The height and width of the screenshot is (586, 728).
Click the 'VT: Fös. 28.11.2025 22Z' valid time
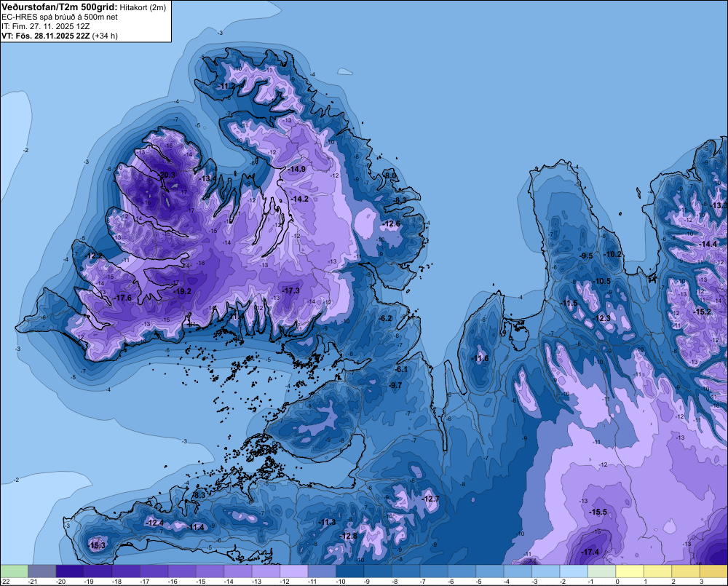point(46,36)
